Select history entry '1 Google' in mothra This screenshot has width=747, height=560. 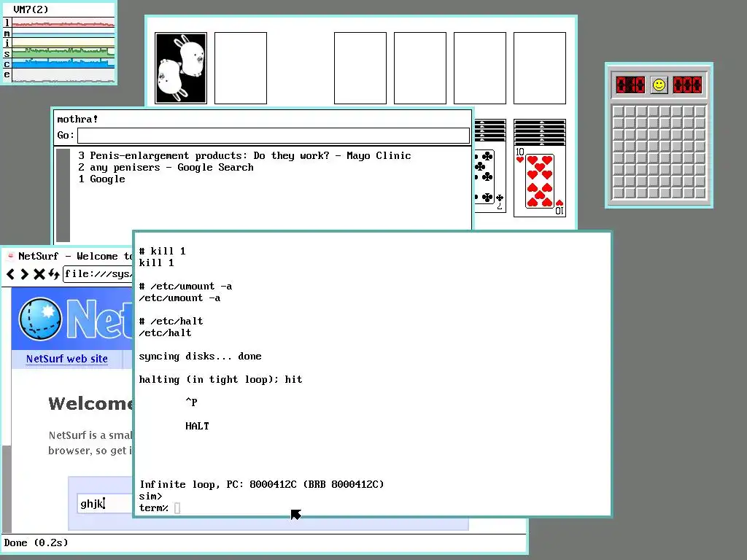[102, 179]
